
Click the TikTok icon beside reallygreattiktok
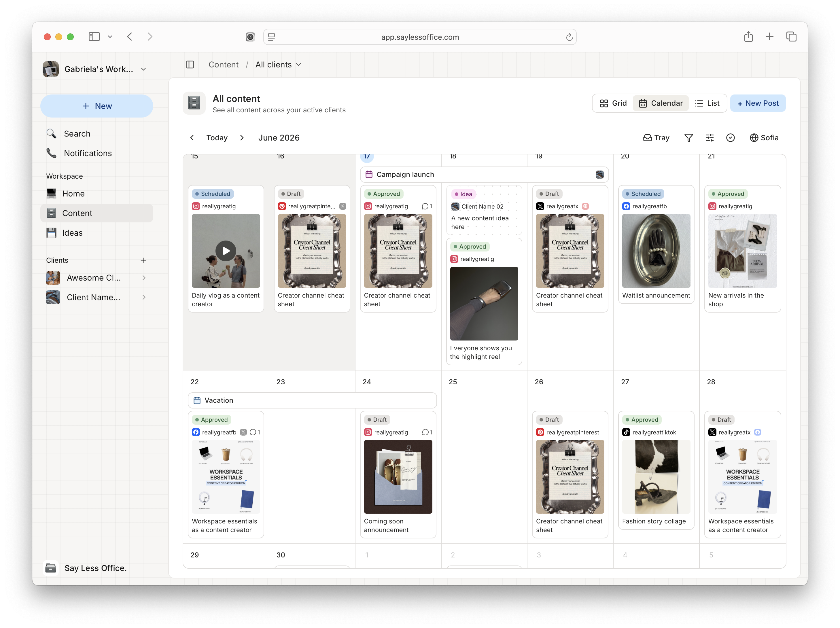coord(626,432)
